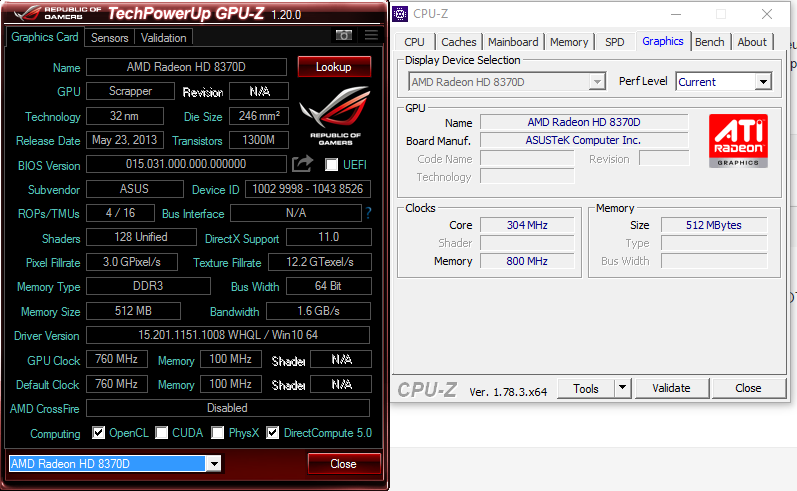Click the Die Size 246 mm² value
This screenshot has height=491, width=797.
point(259,116)
